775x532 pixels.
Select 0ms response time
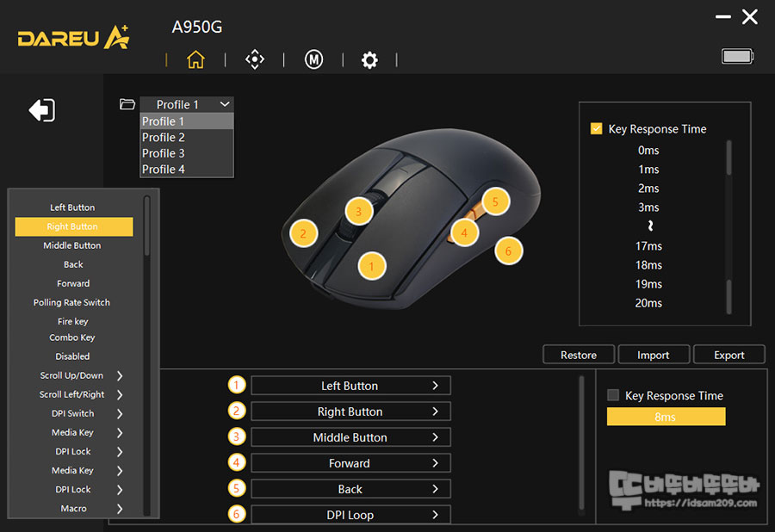[648, 150]
